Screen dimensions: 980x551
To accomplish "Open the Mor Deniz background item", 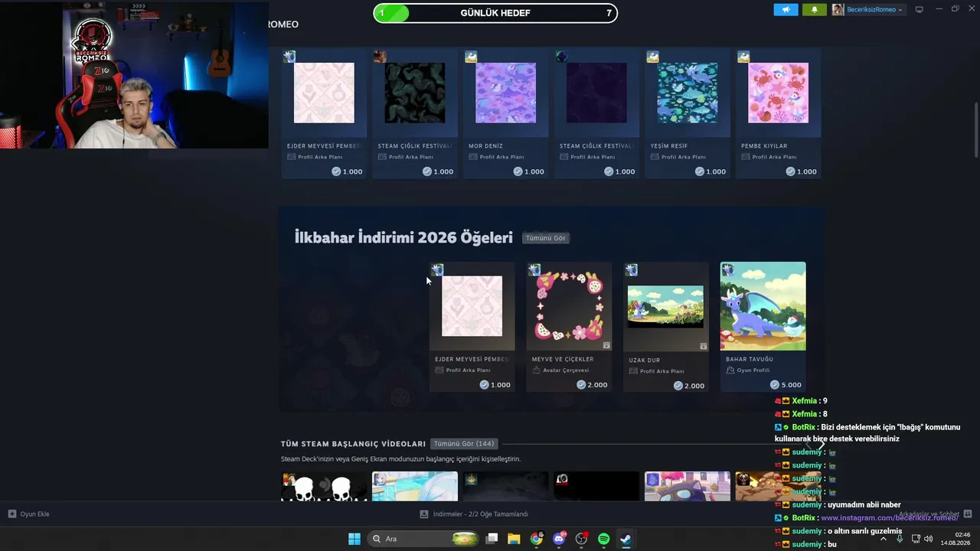I will tap(506, 93).
